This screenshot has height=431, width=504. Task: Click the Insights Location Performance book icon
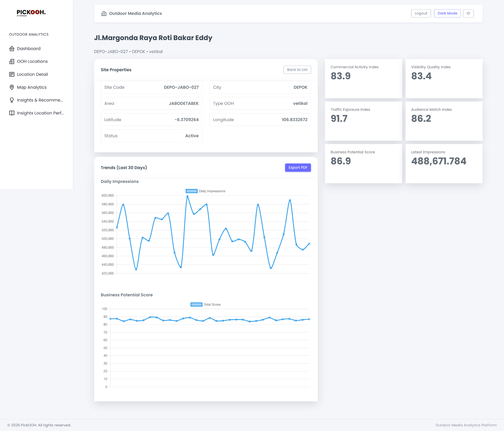pyautogui.click(x=12, y=113)
